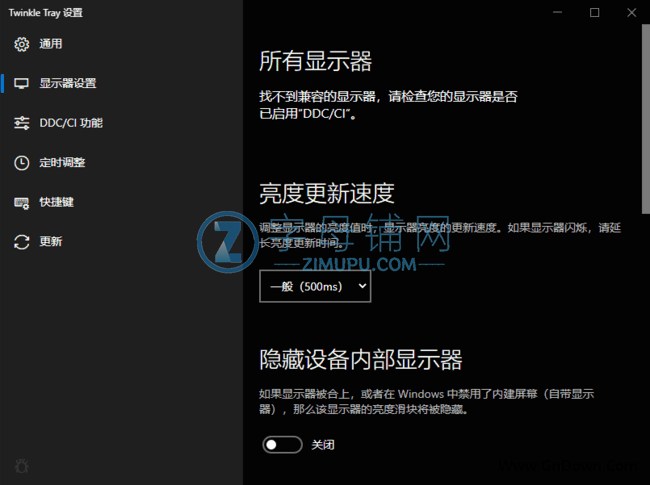
Task: Click the refresh arrows icon for 更新
Action: pos(22,242)
